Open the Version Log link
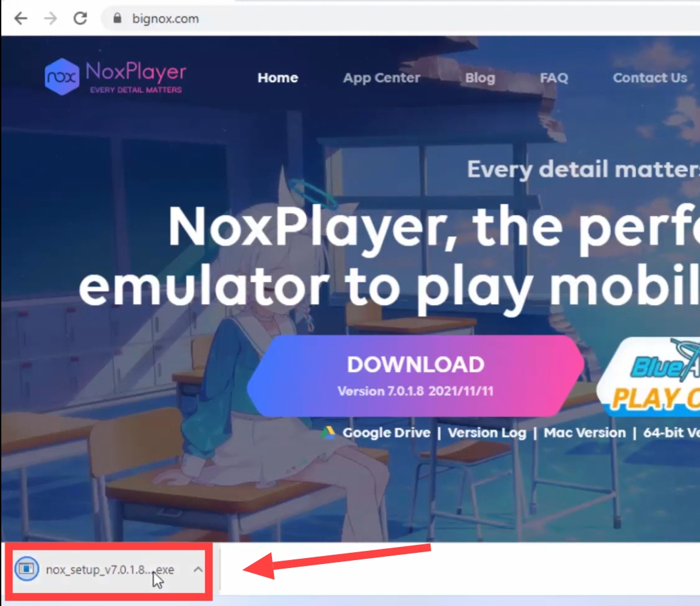 [486, 432]
